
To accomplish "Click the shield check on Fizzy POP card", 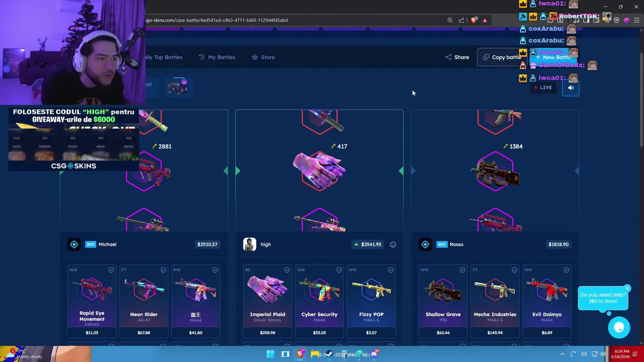I will click(x=390, y=270).
